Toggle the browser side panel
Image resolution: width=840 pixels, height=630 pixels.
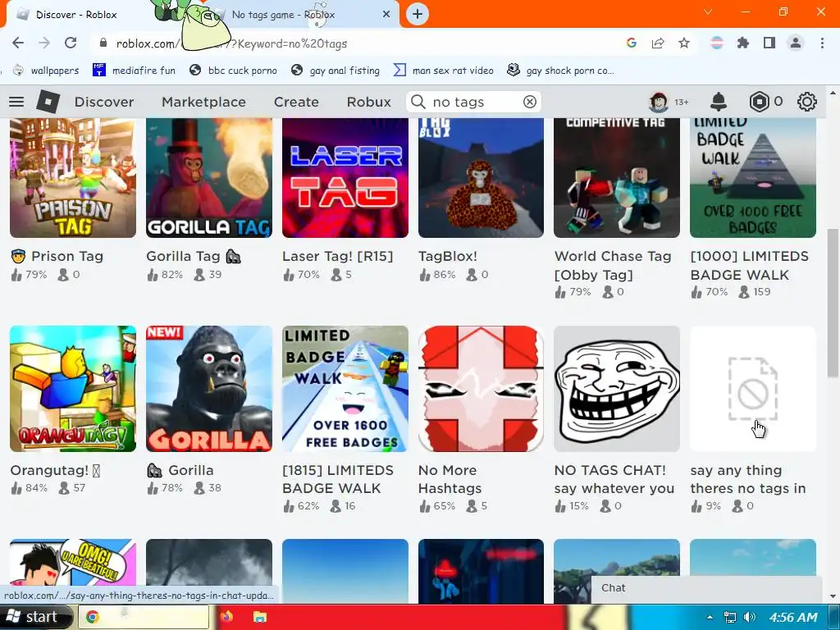click(x=769, y=43)
